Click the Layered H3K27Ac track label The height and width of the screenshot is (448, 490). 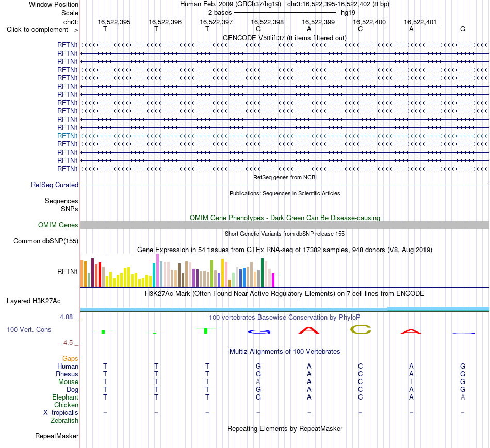[x=34, y=301]
